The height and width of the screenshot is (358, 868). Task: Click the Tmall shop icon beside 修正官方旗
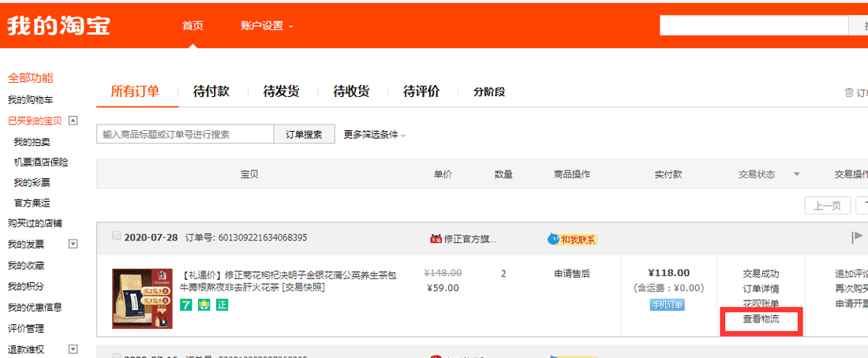coord(436,238)
